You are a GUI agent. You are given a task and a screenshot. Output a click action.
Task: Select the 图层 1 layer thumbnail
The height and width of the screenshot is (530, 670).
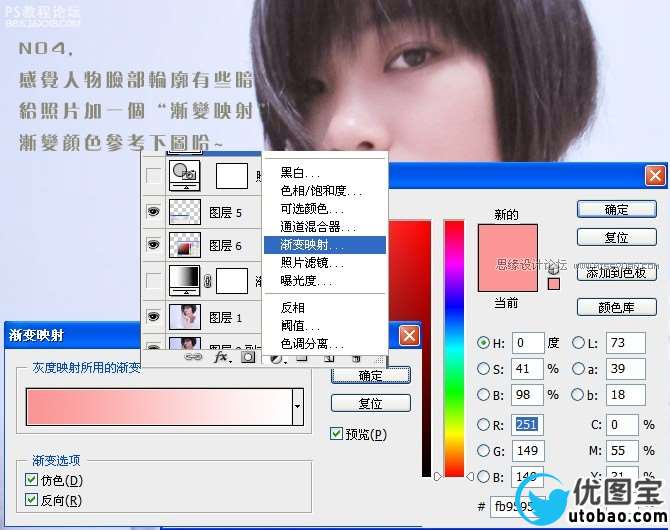point(185,317)
